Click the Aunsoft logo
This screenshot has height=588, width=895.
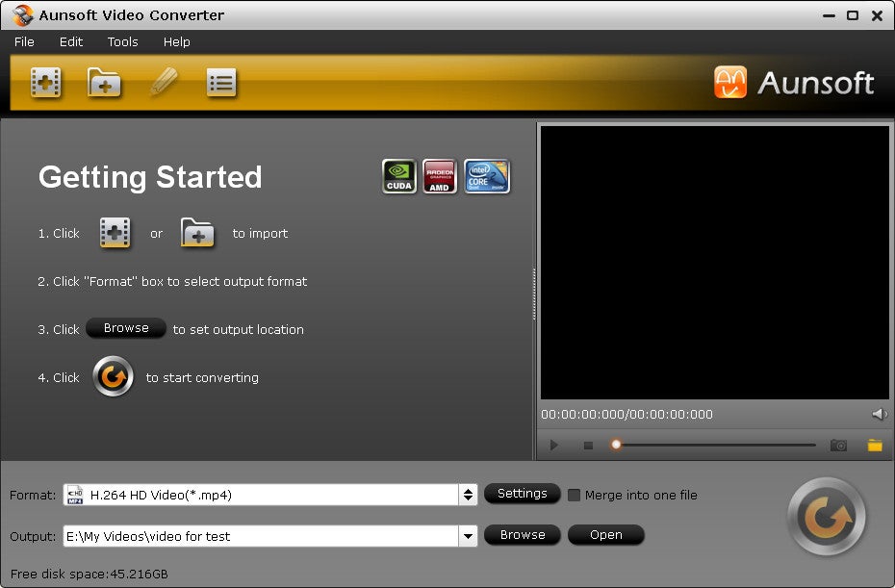click(793, 83)
